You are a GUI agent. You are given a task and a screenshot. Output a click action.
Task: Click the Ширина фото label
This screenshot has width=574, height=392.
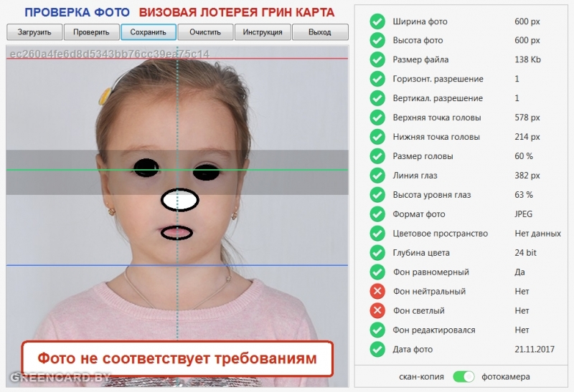point(420,21)
